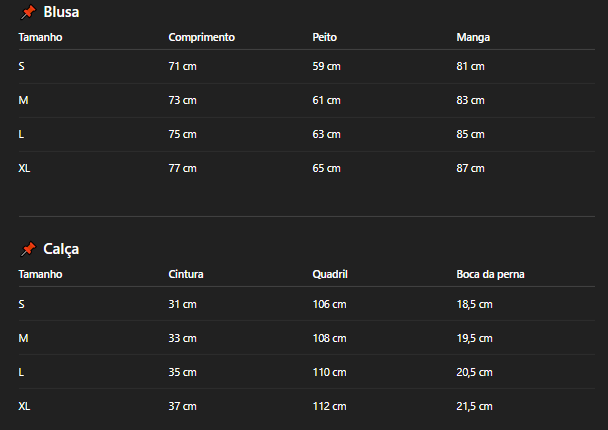This screenshot has width=608, height=430.
Task: Click the 71 cm Comprimento value
Action: tap(182, 66)
